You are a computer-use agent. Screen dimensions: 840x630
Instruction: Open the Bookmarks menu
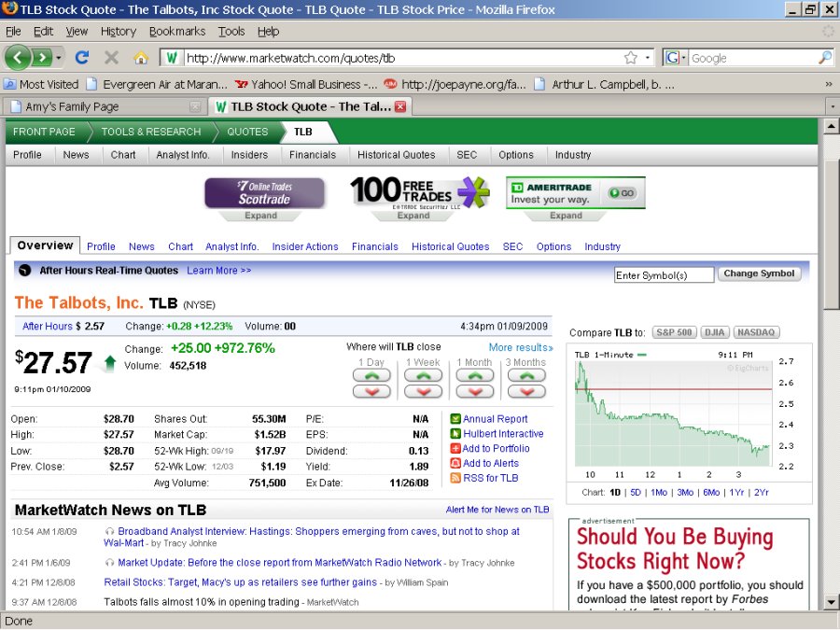(x=176, y=31)
